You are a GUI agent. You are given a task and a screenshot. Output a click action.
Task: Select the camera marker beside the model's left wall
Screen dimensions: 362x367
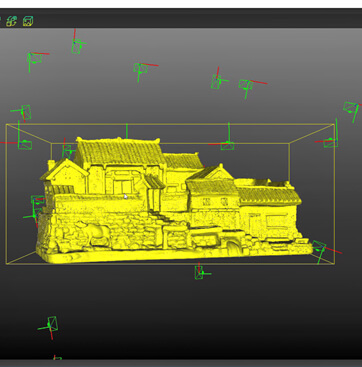(x=36, y=208)
